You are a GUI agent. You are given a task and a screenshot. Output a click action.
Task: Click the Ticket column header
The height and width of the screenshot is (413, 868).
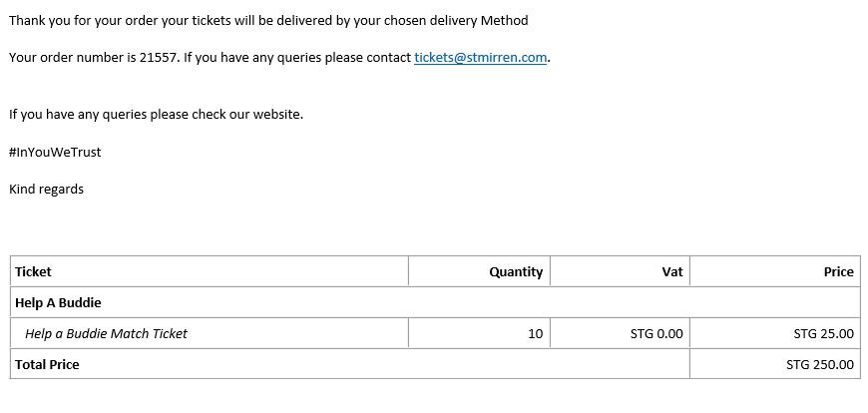pyautogui.click(x=33, y=271)
